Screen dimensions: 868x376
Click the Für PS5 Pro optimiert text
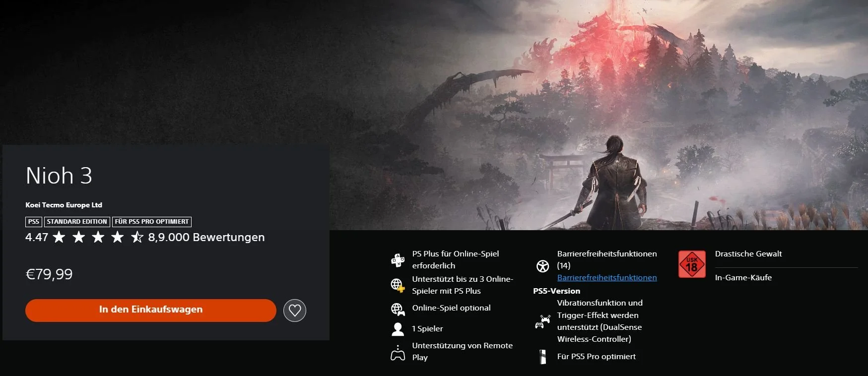point(597,356)
